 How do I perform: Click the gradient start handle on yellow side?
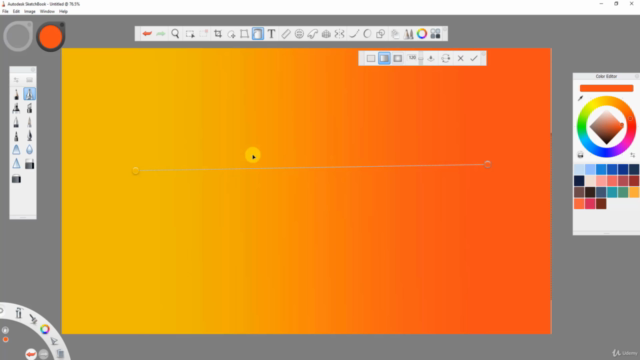[x=136, y=171]
